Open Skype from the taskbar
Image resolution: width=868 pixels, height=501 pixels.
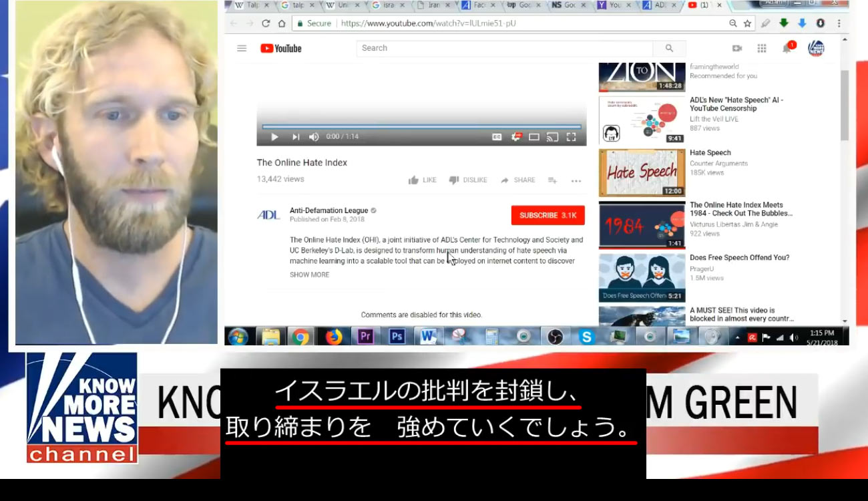click(x=587, y=337)
